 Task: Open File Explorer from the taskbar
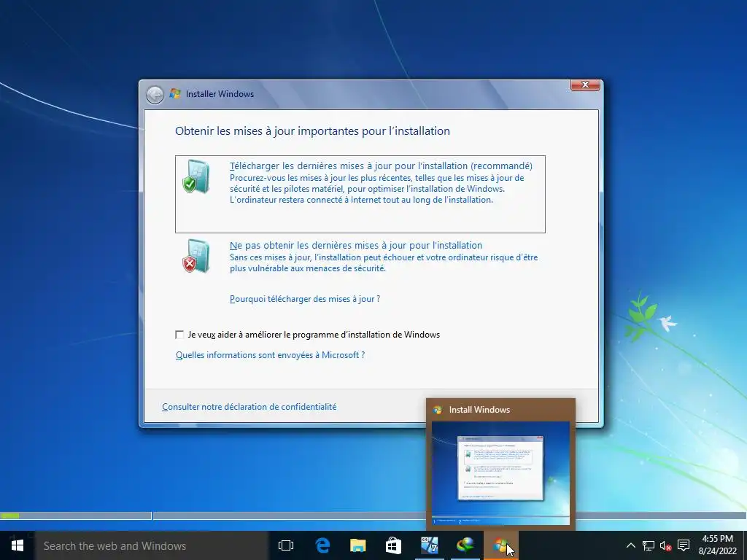(357, 545)
